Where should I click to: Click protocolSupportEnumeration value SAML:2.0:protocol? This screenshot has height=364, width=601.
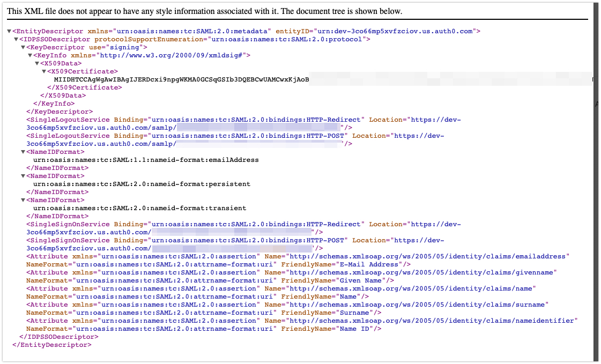(x=287, y=40)
